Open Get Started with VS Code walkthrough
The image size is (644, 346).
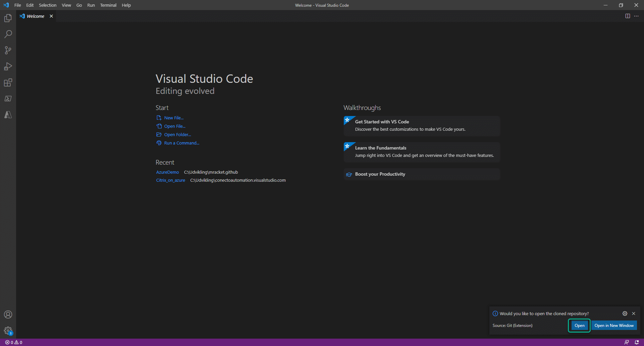pos(422,126)
